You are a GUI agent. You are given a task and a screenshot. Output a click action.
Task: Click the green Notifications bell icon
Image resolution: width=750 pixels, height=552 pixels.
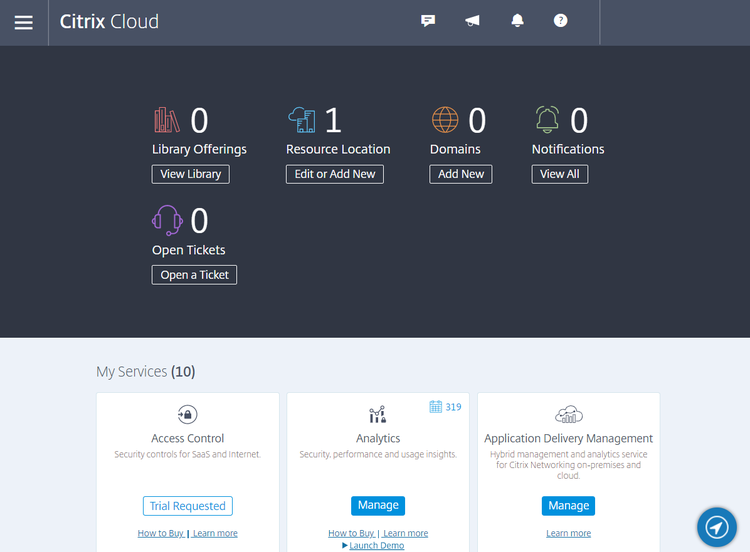[547, 120]
